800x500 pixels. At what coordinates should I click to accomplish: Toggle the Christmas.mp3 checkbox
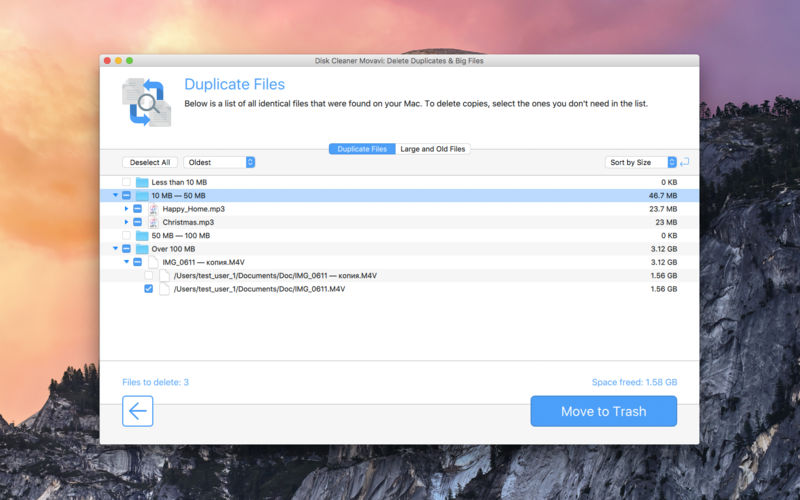[137, 222]
